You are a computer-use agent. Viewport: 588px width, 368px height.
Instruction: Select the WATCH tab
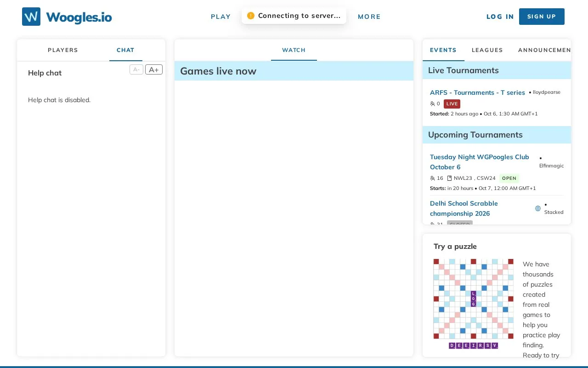point(294,50)
